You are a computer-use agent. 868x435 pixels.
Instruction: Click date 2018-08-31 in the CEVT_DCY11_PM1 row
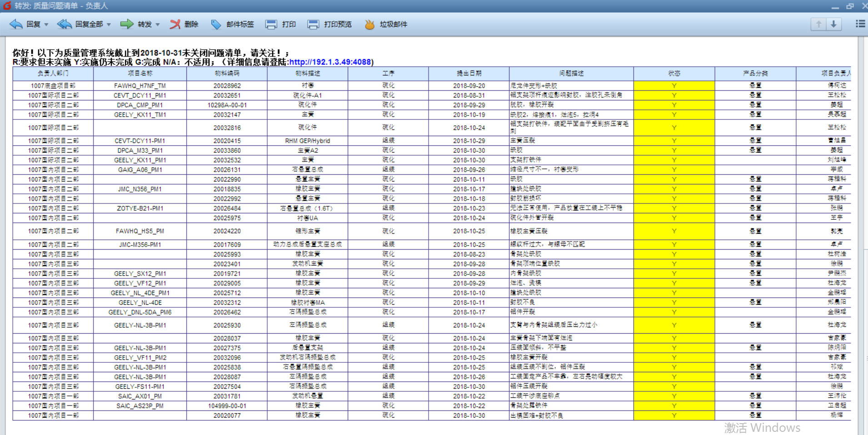tap(469, 96)
